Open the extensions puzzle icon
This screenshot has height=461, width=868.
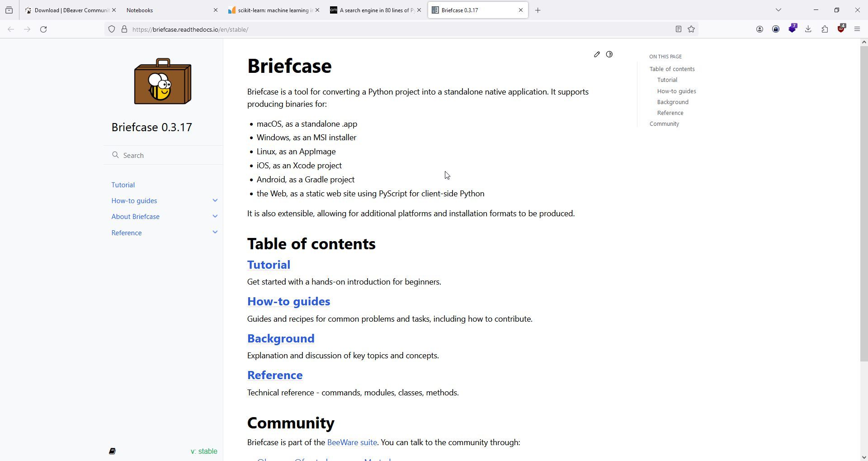pyautogui.click(x=825, y=29)
